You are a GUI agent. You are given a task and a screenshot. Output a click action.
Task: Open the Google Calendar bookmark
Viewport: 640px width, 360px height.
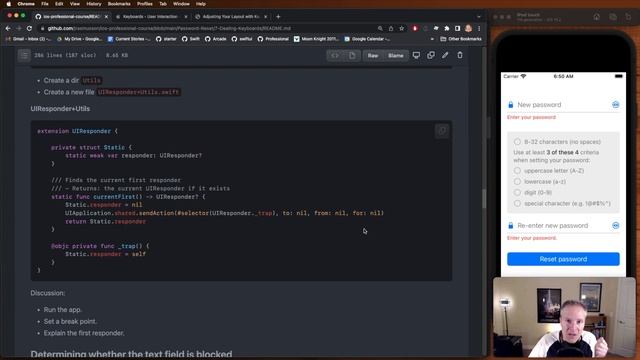pos(367,39)
